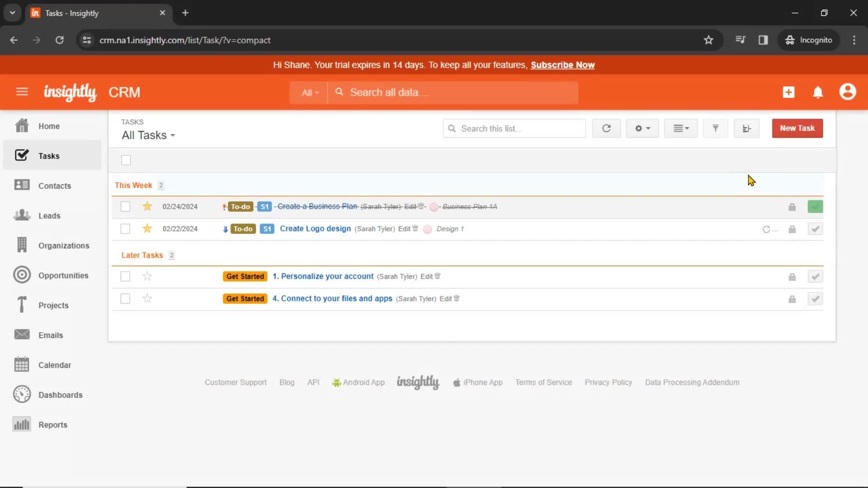The image size is (868, 488).
Task: Click the New Task button
Action: (x=797, y=128)
